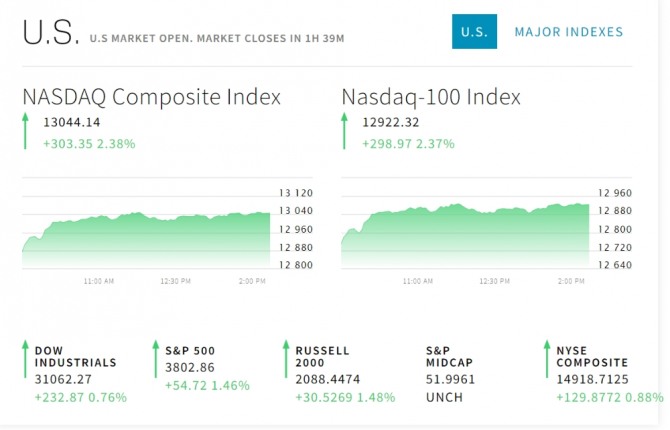670x430 pixels.
Task: Open the Dow Industrials quote
Action: point(75,357)
